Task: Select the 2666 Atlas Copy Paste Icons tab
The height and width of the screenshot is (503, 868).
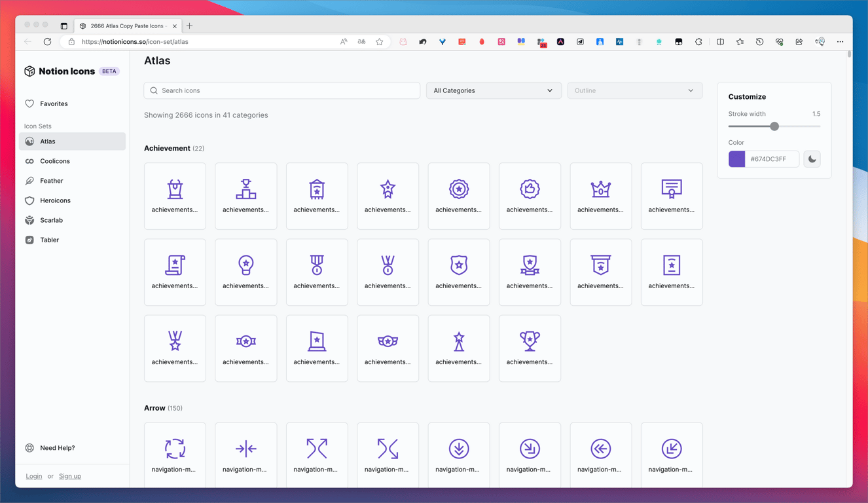Action: point(128,26)
